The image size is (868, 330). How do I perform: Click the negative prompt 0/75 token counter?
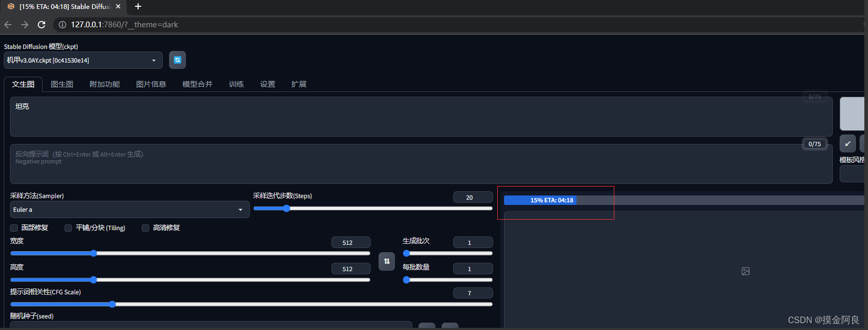pyautogui.click(x=814, y=144)
